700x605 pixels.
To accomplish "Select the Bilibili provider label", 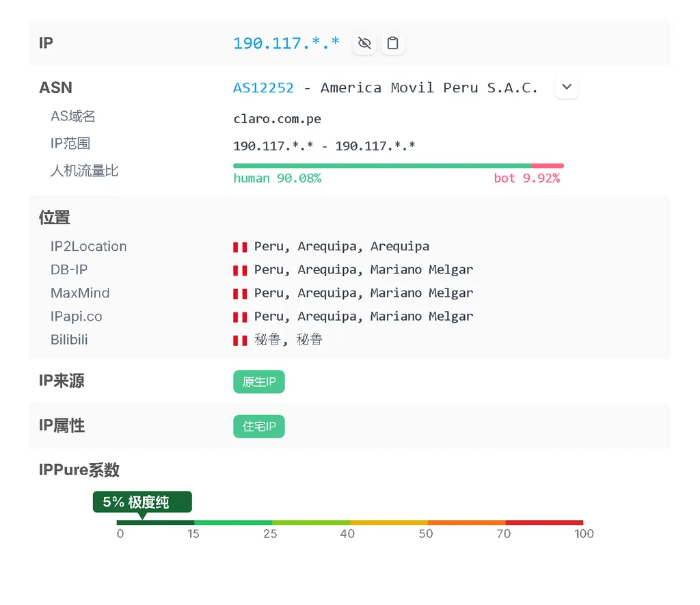I will 69,339.
